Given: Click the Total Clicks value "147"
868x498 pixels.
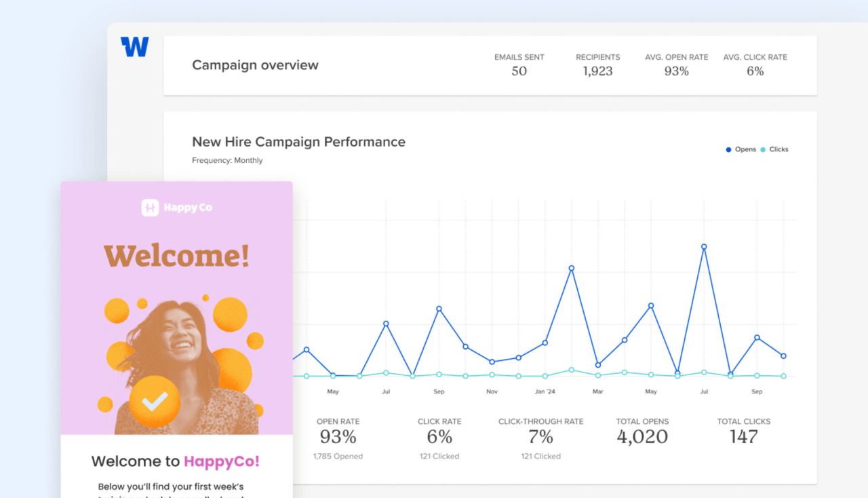Looking at the screenshot, I should (x=744, y=437).
